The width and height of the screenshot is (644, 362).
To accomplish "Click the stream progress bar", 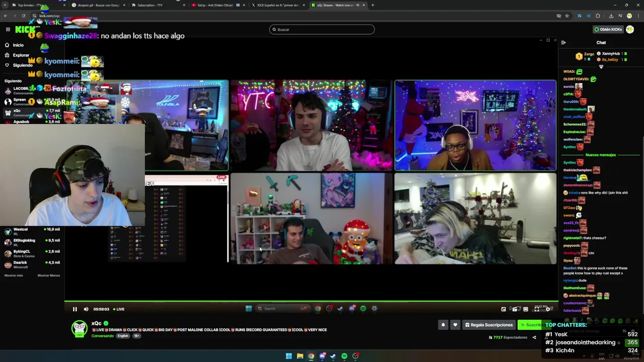I will (311, 302).
